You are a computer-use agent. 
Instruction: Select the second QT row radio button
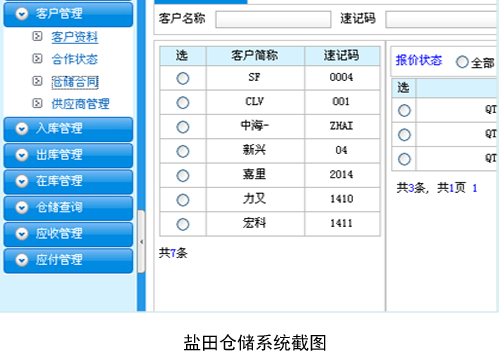point(404,135)
